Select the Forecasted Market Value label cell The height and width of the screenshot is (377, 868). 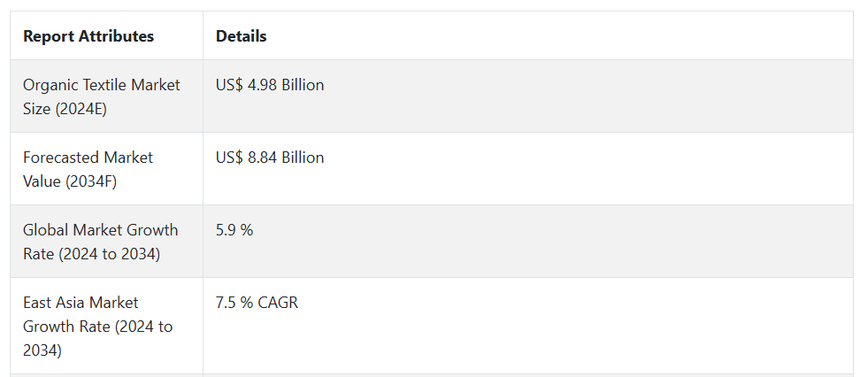pyautogui.click(x=106, y=169)
